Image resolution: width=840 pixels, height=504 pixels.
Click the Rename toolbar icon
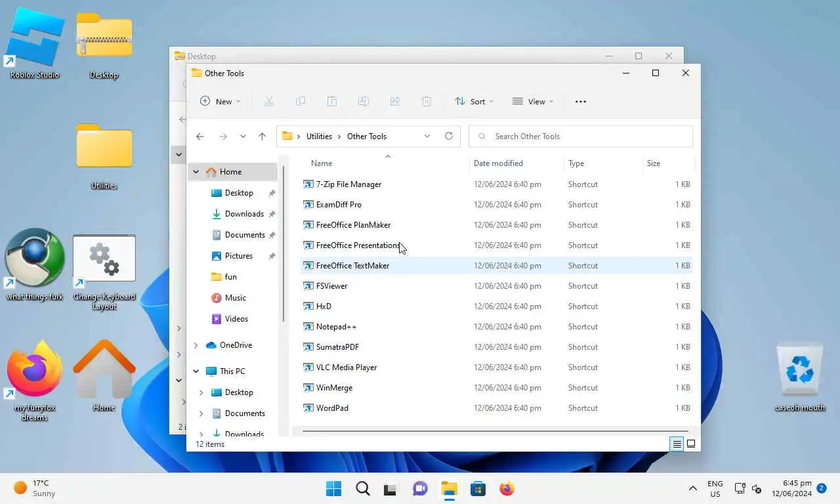pyautogui.click(x=363, y=101)
